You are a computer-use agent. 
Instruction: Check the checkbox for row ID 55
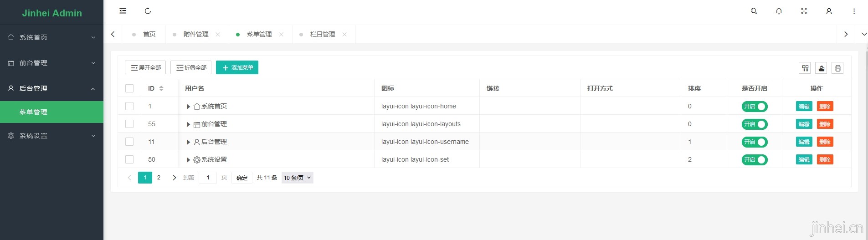[129, 124]
